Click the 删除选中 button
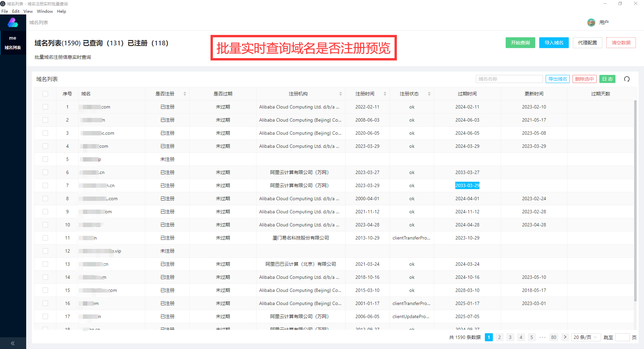The image size is (644, 349). coord(584,79)
